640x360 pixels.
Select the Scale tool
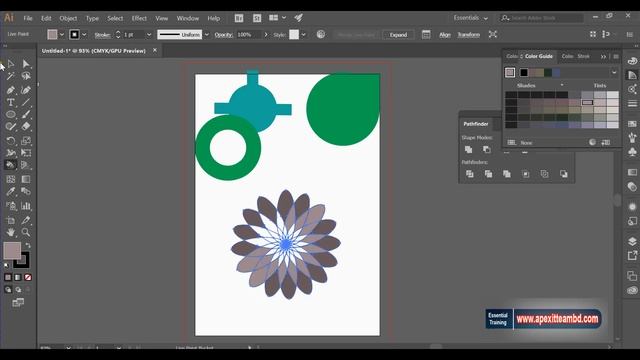point(26,141)
